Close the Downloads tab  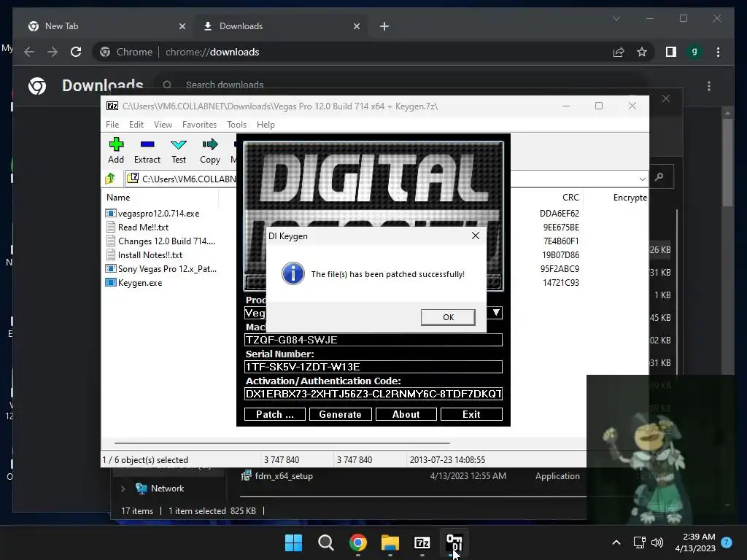[356, 26]
